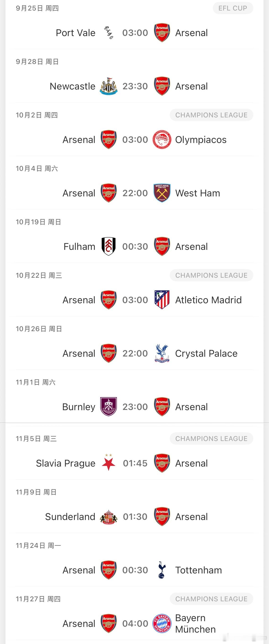
Task: Click the Fulham club crest
Action: coord(108,246)
